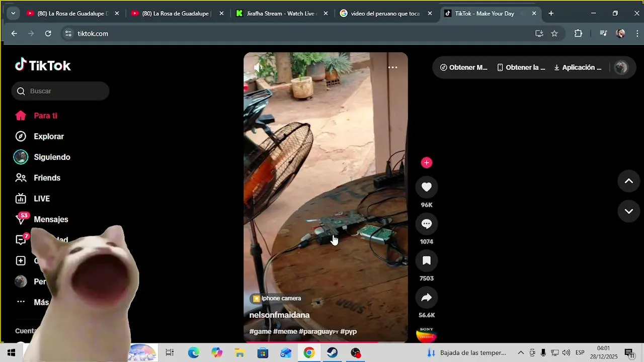
Task: Share the video with arrow icon
Action: [427, 297]
